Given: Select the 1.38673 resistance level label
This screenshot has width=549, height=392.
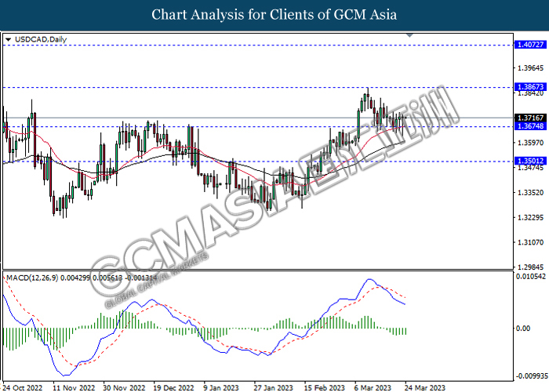Looking at the screenshot, I should pyautogui.click(x=530, y=86).
